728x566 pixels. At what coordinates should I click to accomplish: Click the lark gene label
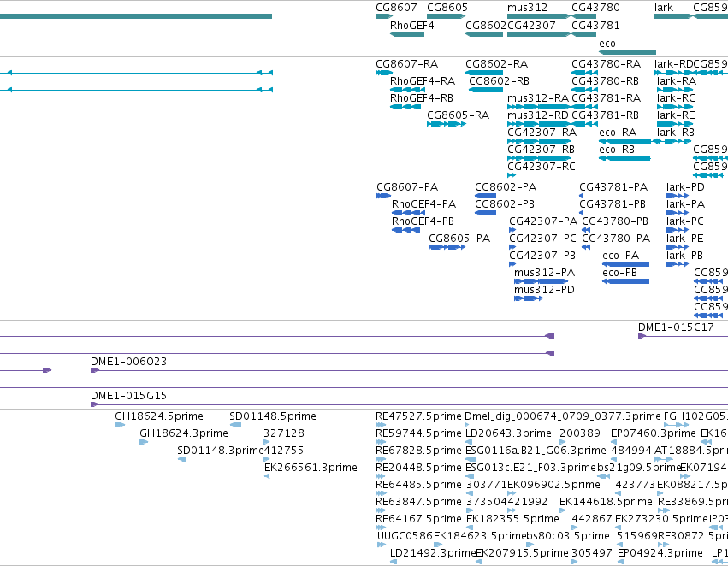[664, 8]
